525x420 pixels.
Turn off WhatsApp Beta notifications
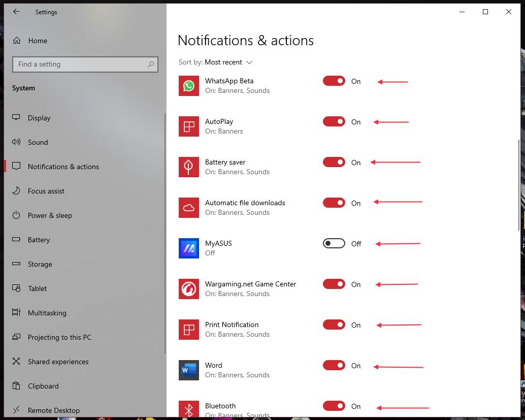[x=334, y=81]
